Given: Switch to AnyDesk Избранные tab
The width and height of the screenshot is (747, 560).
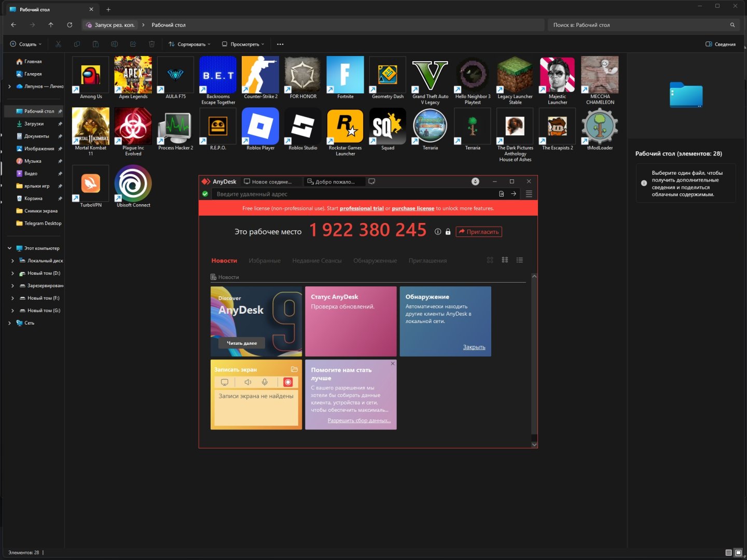Looking at the screenshot, I should point(265,261).
